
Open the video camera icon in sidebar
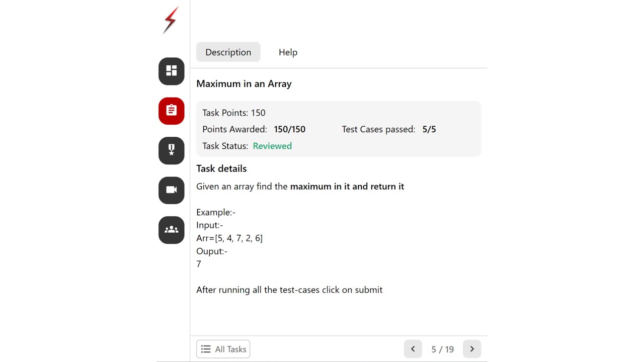tap(172, 190)
